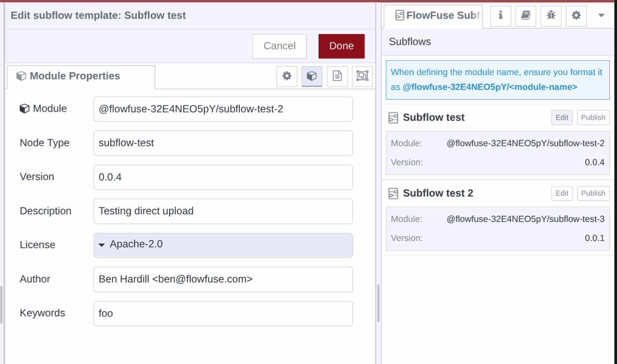
Task: Cancel editing the subflow template
Action: point(279,46)
